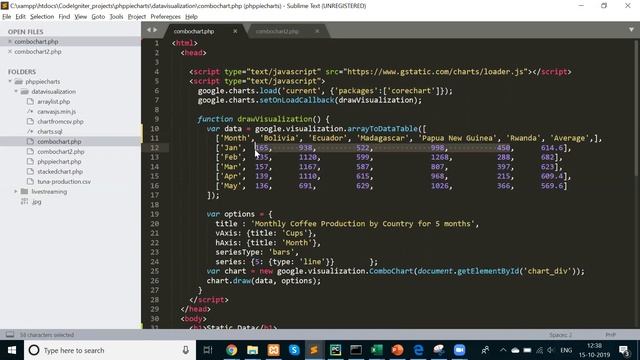Open tuna-production.csv in sidebar
640x360 pixels.
[x=64, y=182]
